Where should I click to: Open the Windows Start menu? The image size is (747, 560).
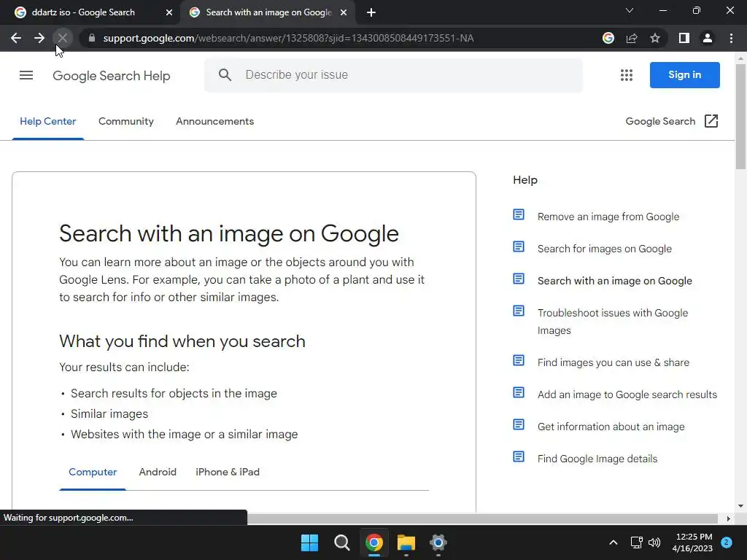tap(309, 542)
